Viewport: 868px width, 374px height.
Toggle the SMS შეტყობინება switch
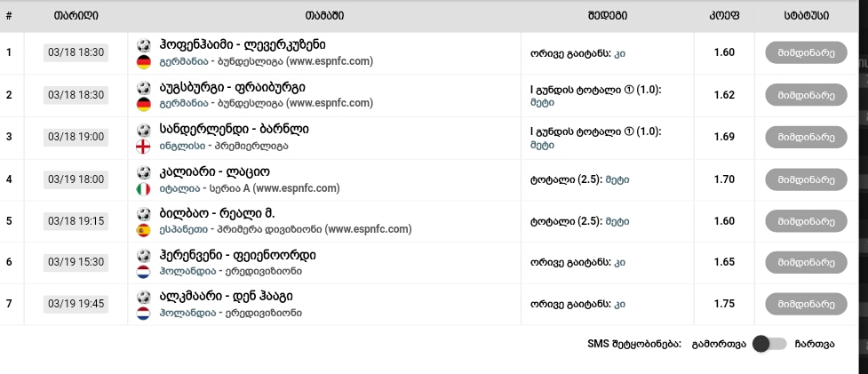(769, 344)
